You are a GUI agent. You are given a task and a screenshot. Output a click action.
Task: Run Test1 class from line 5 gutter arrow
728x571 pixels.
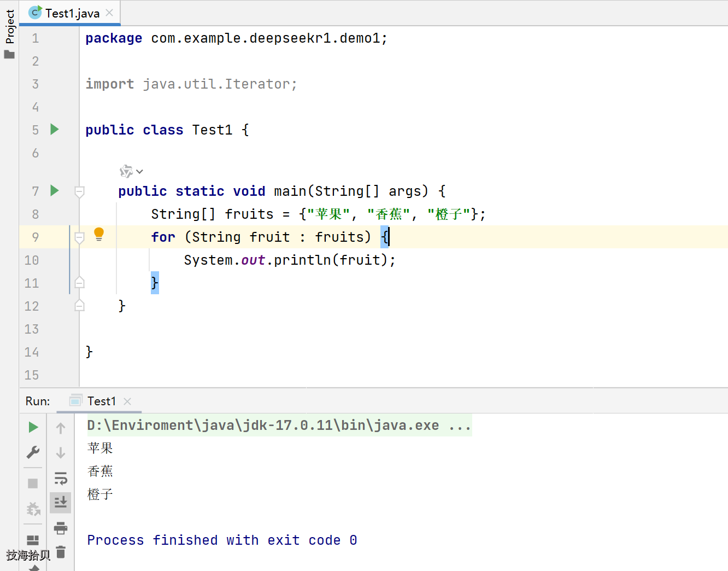point(55,130)
